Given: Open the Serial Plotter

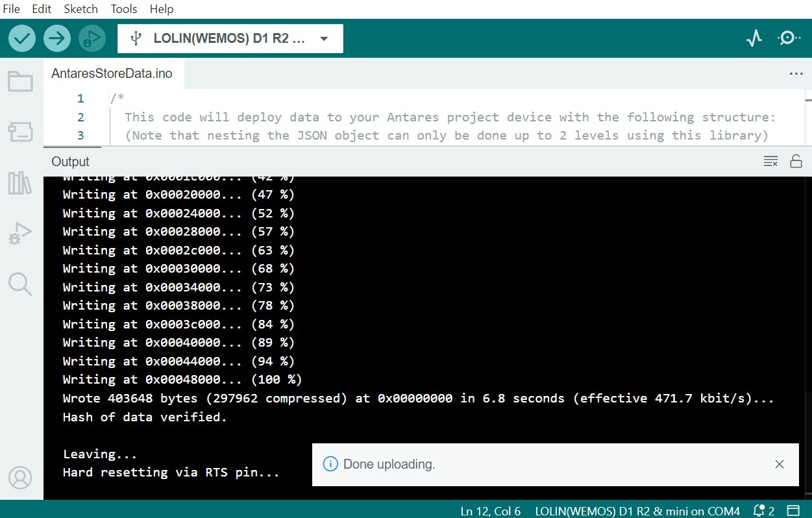Looking at the screenshot, I should tap(754, 38).
